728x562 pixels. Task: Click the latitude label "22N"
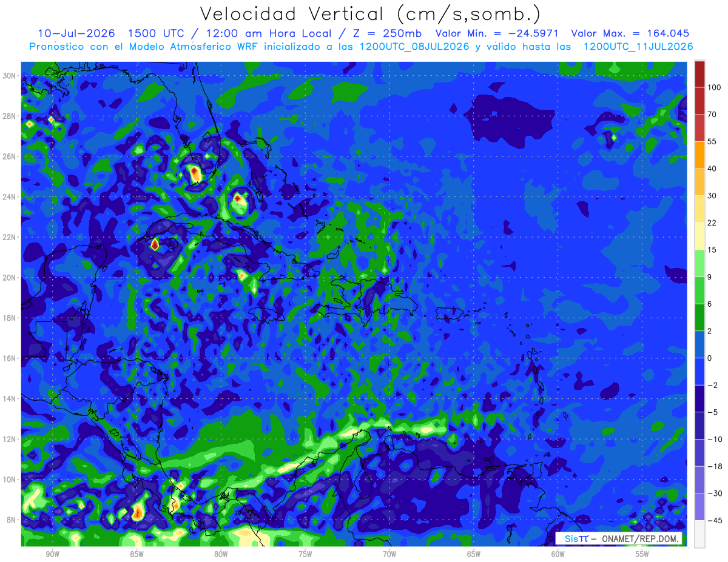[x=10, y=237]
